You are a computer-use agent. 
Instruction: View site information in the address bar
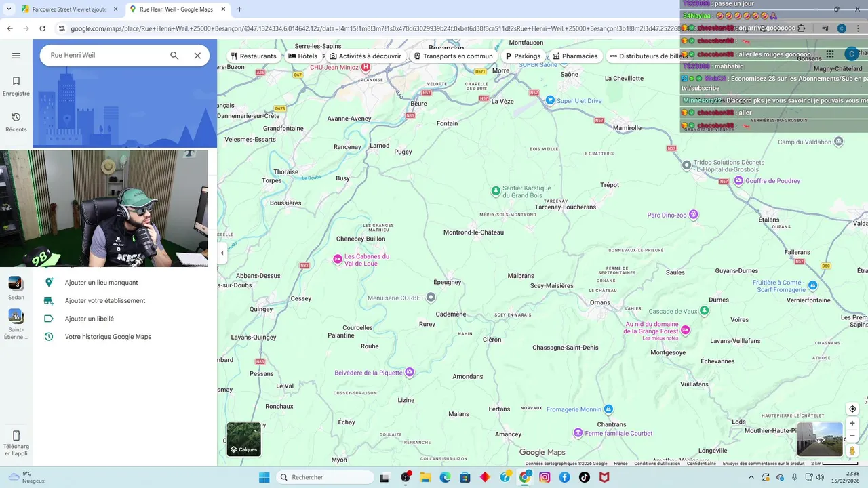coord(62,28)
